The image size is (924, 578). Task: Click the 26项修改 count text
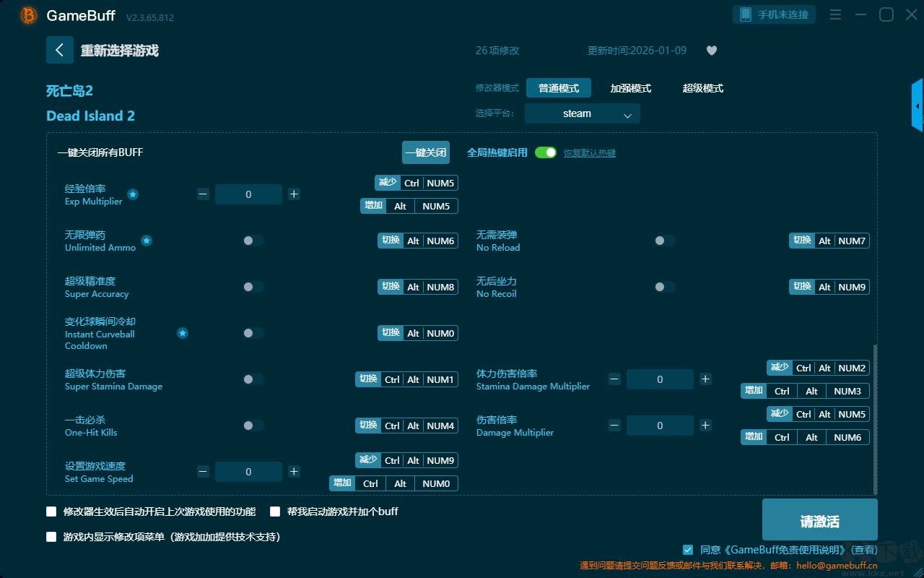(x=497, y=51)
